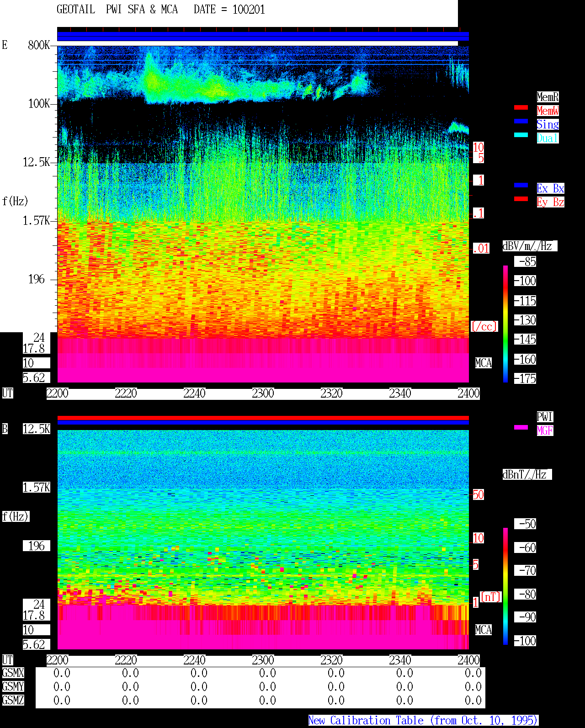Click the "MemR" legend label

click(x=548, y=97)
